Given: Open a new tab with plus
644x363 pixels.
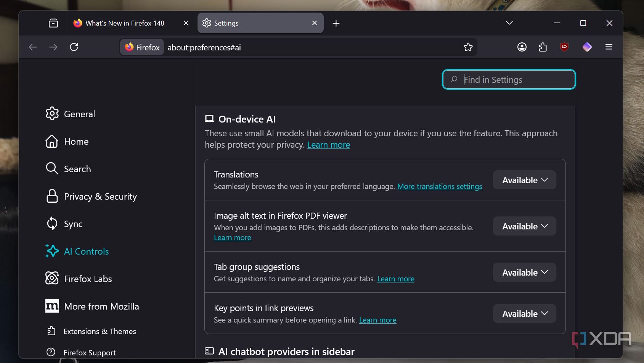Looking at the screenshot, I should 336,23.
